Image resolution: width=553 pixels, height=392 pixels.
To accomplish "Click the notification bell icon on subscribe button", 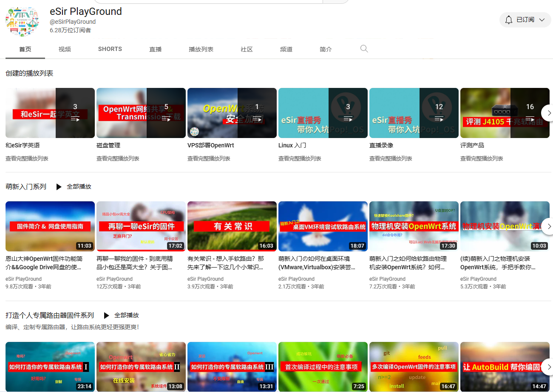I will [508, 20].
